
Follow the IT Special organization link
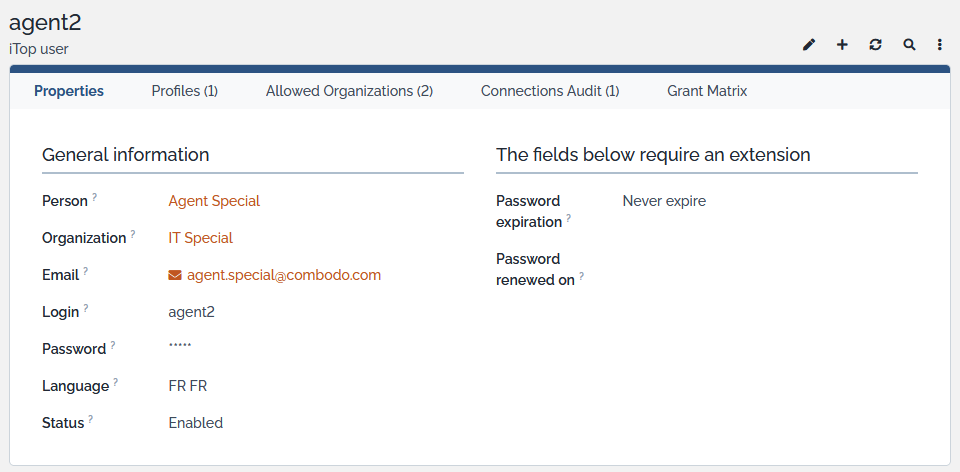(200, 238)
